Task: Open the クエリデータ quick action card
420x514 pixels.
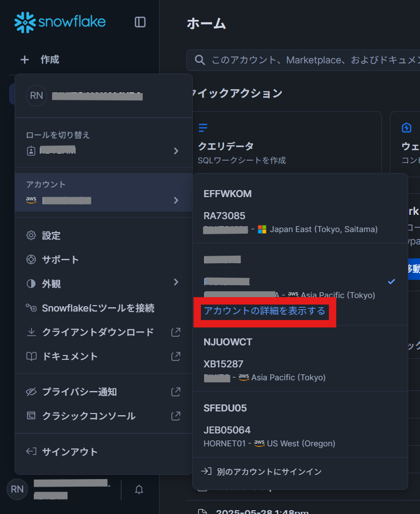Action: click(287, 142)
